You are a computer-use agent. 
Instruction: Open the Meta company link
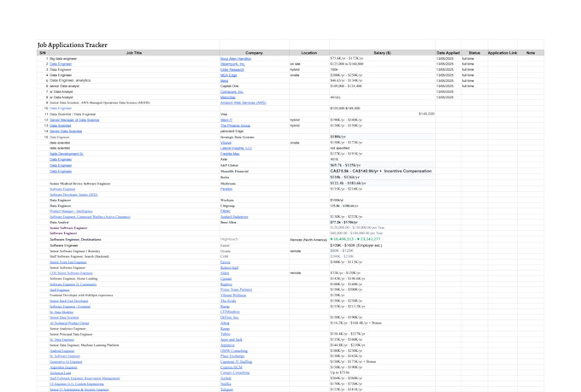(224, 80)
